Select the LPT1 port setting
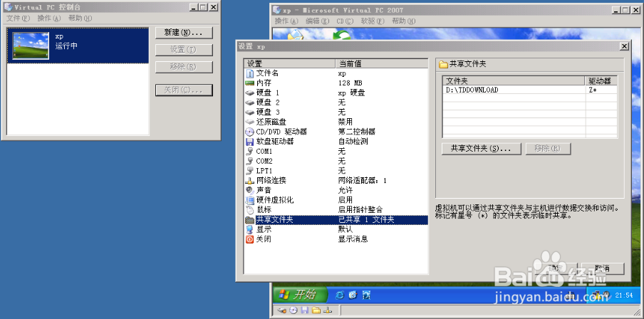 tap(336, 171)
